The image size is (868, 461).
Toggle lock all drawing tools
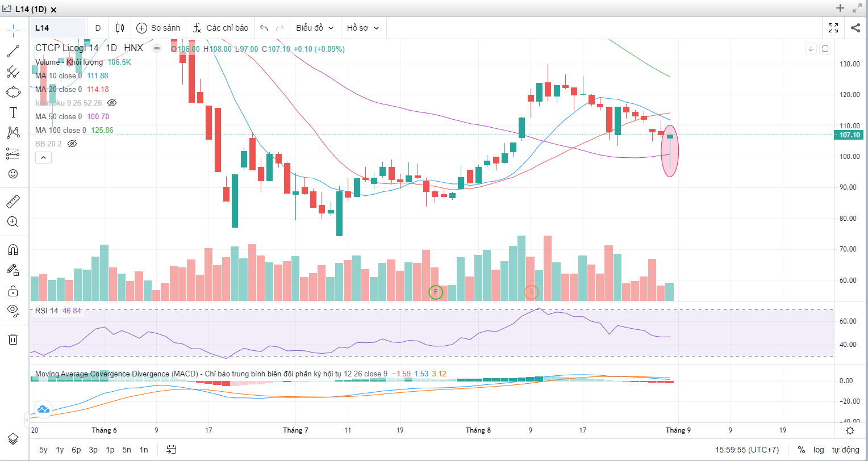coord(13,291)
